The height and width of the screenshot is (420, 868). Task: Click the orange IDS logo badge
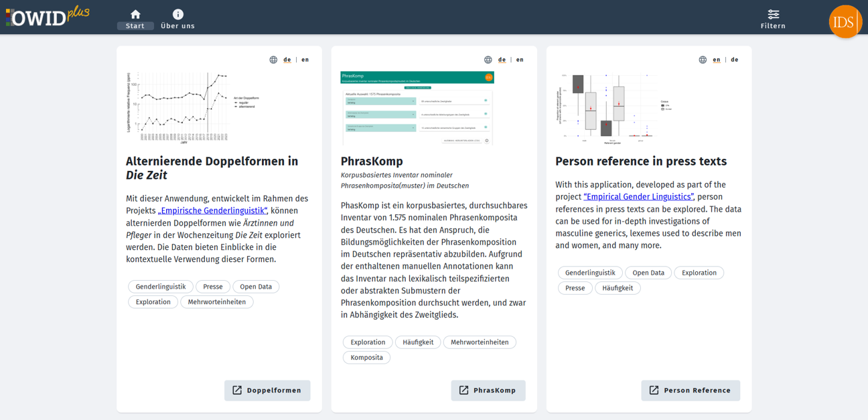[845, 21]
